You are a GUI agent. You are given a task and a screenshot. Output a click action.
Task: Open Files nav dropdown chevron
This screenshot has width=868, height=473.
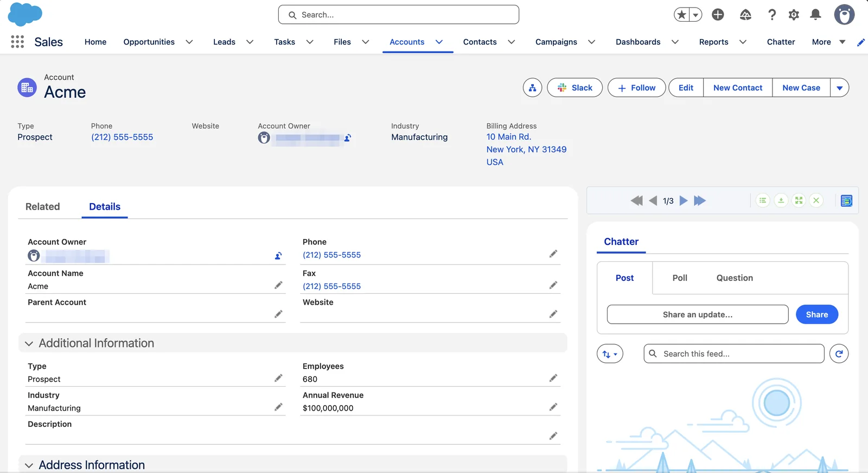click(x=366, y=42)
